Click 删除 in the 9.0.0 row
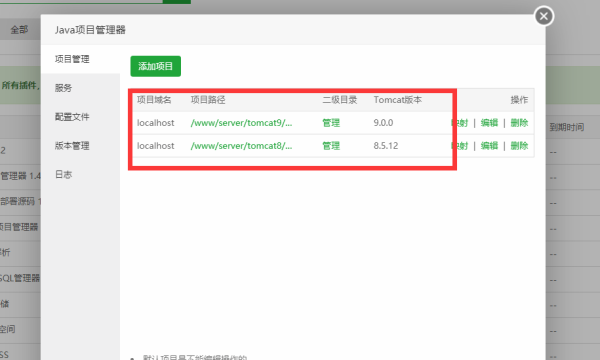The image size is (600, 360). pyautogui.click(x=519, y=123)
